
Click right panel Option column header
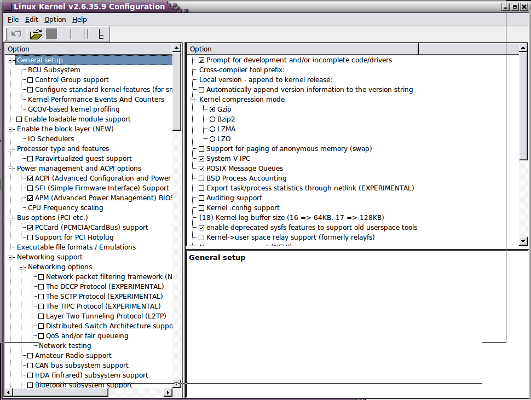pyautogui.click(x=303, y=49)
